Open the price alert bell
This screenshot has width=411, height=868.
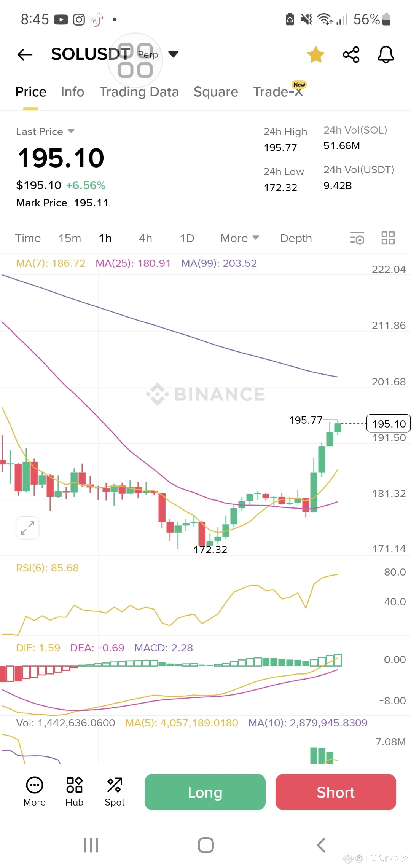tap(386, 54)
